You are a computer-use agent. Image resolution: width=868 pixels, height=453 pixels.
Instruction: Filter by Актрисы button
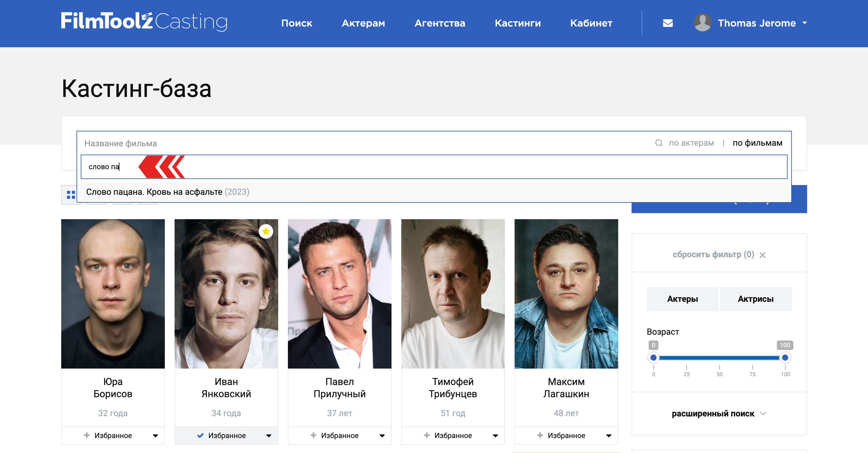click(x=756, y=299)
